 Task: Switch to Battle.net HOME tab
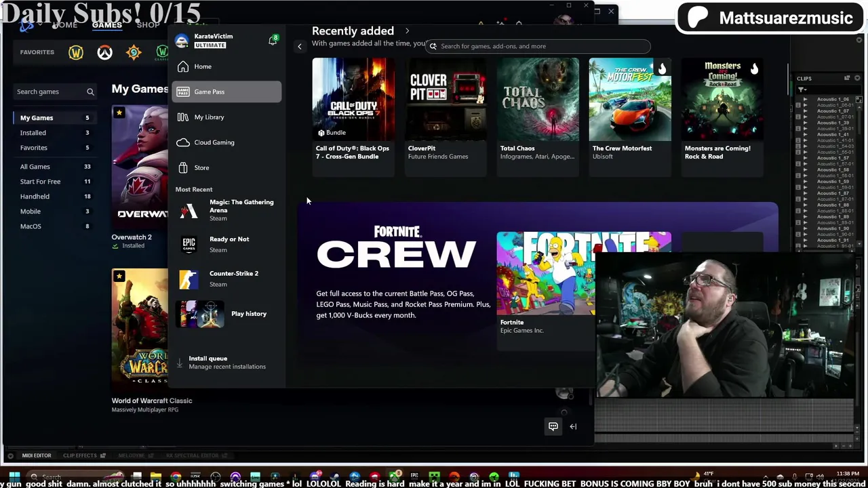pos(65,25)
